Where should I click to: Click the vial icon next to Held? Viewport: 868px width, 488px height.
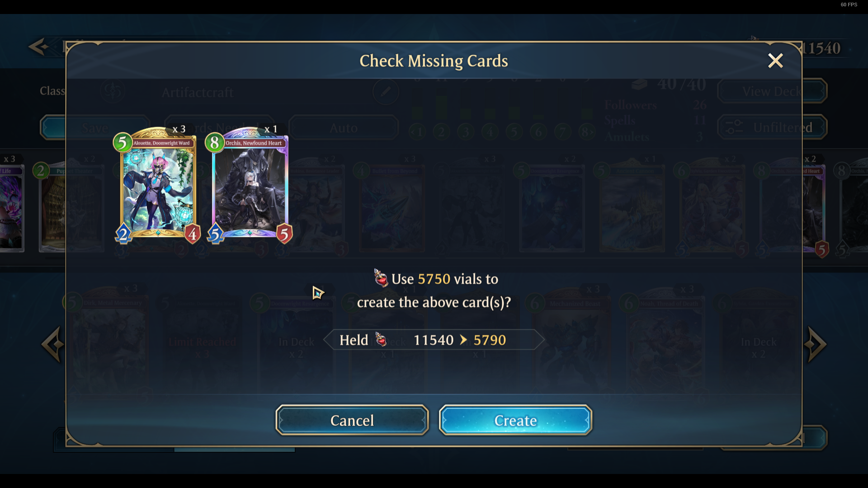[x=381, y=339]
